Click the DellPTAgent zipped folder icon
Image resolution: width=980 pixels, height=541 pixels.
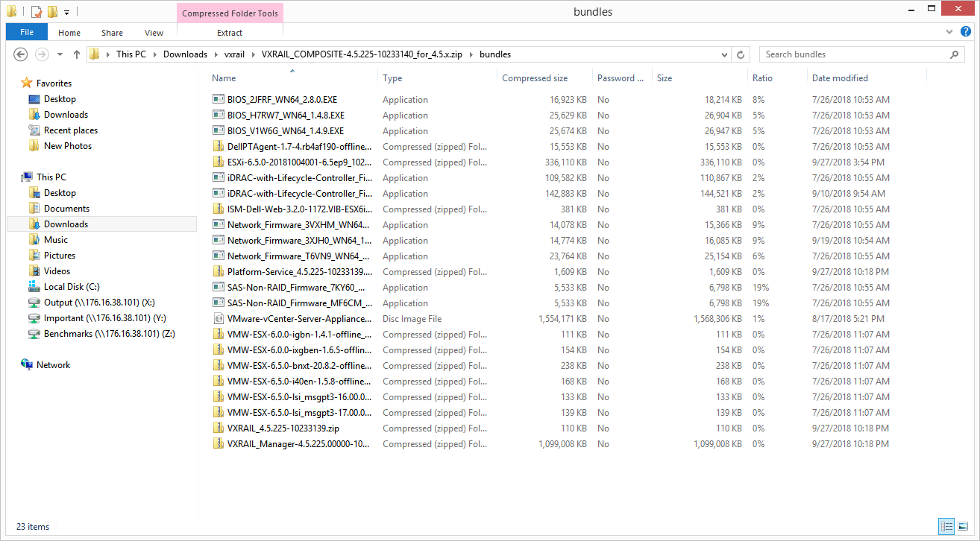coord(219,147)
